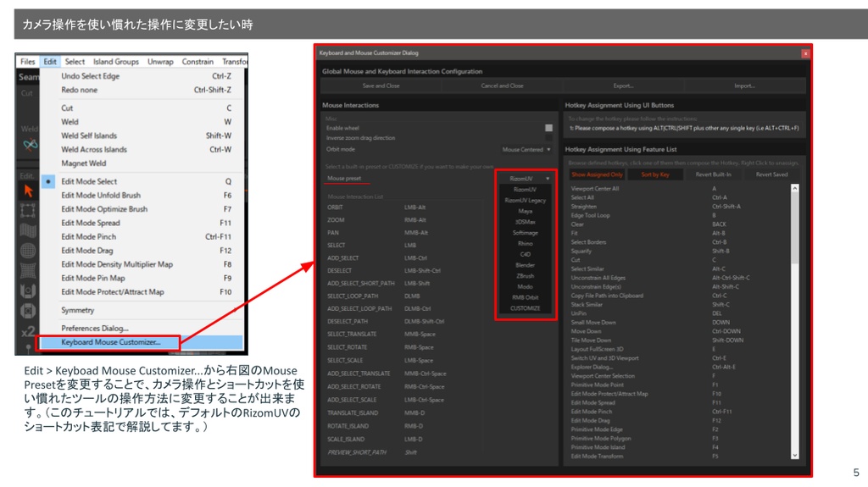Open the Orbit mode Mouse Centered dropdown
This screenshot has height=487, width=868.
pyautogui.click(x=526, y=149)
